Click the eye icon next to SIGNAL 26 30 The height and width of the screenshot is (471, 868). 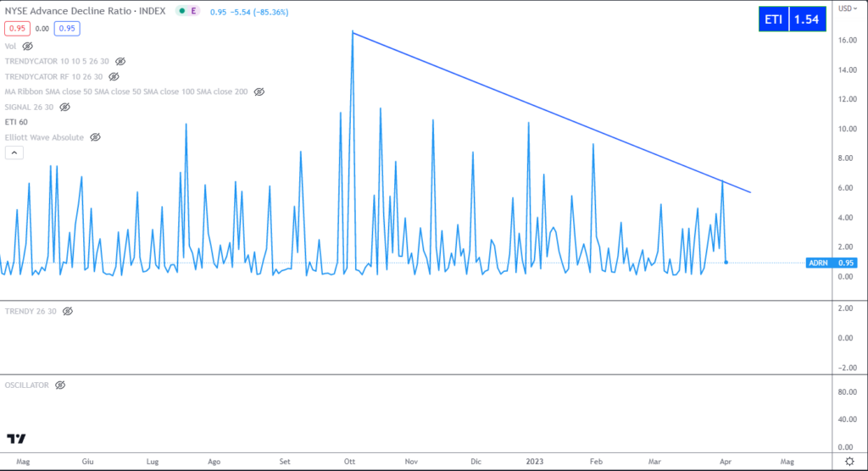tap(64, 107)
